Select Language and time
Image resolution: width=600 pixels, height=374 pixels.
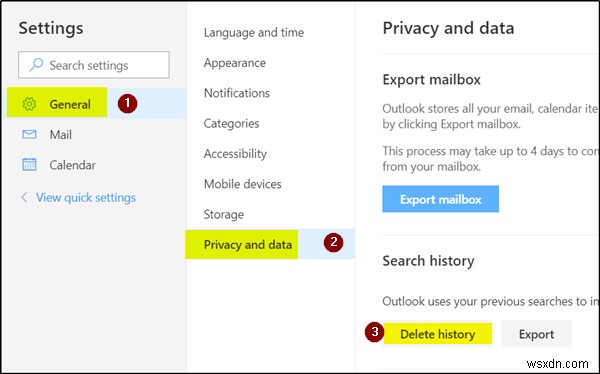coord(254,33)
